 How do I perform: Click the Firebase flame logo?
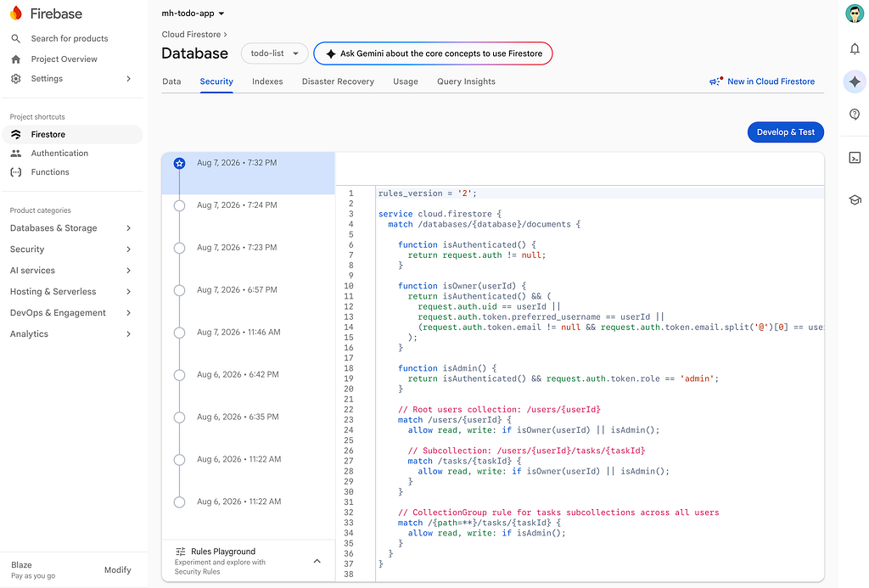[x=16, y=14]
